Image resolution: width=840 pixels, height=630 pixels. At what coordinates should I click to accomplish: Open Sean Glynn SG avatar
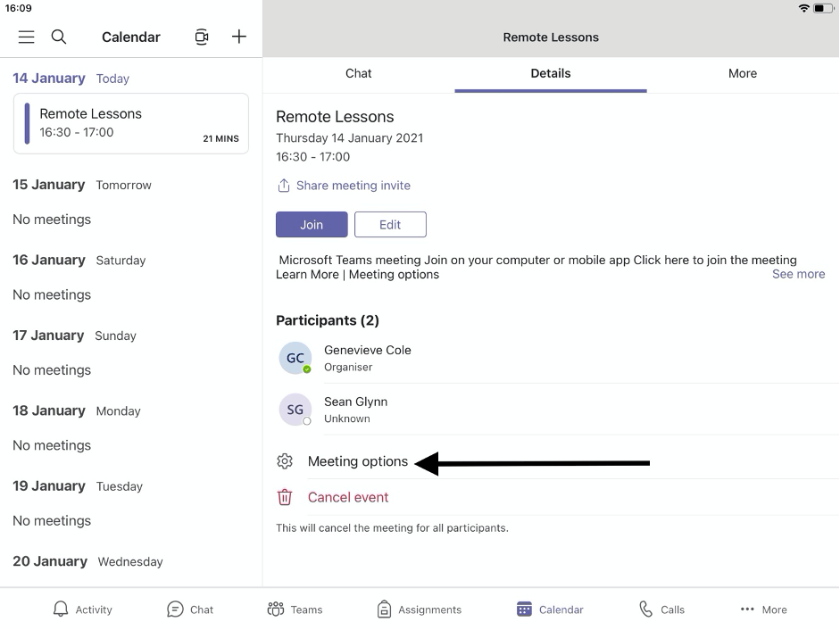coord(295,410)
